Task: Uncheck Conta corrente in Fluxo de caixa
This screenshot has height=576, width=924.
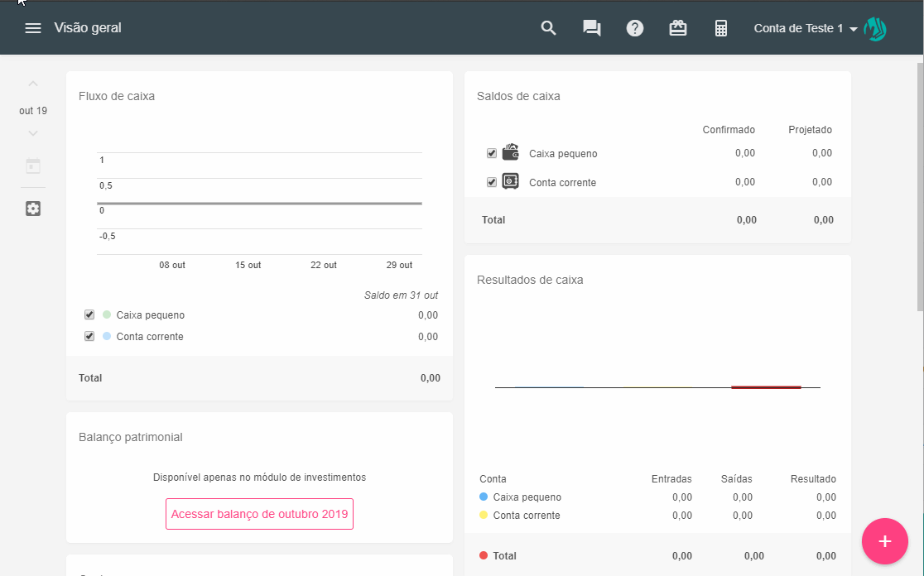Action: click(89, 337)
